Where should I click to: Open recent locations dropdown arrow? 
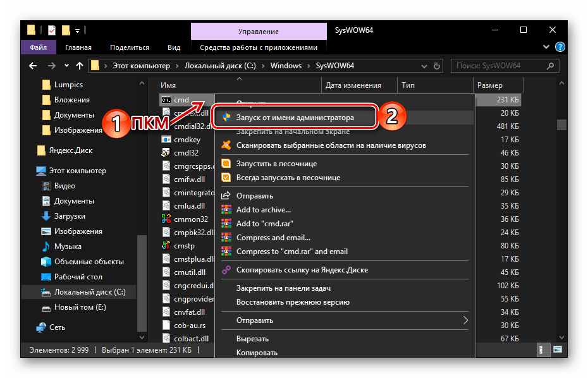click(66, 66)
